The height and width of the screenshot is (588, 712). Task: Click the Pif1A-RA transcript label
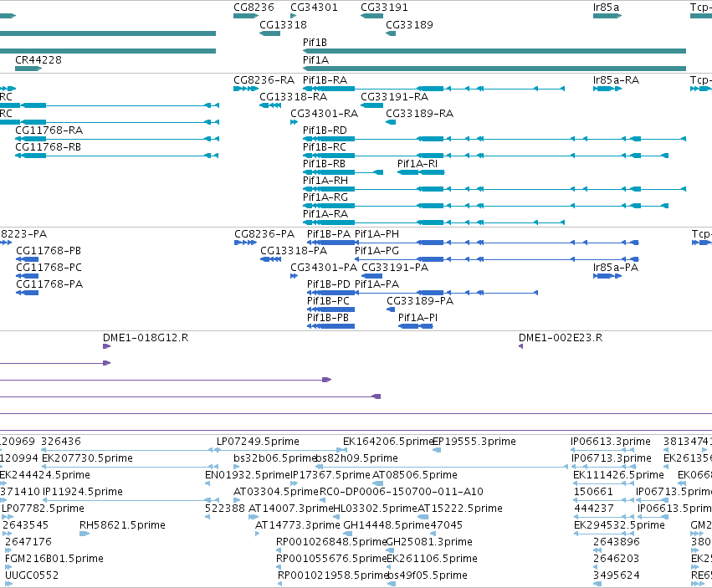click(x=325, y=214)
